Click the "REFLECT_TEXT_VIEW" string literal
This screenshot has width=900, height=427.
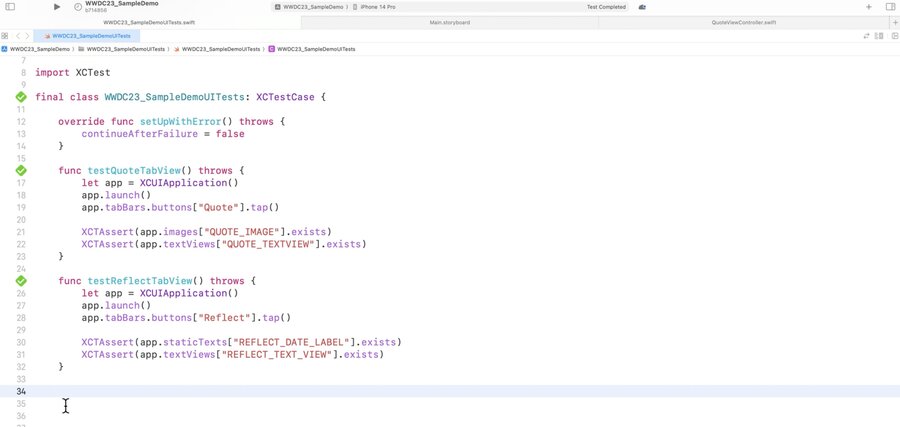(278, 355)
